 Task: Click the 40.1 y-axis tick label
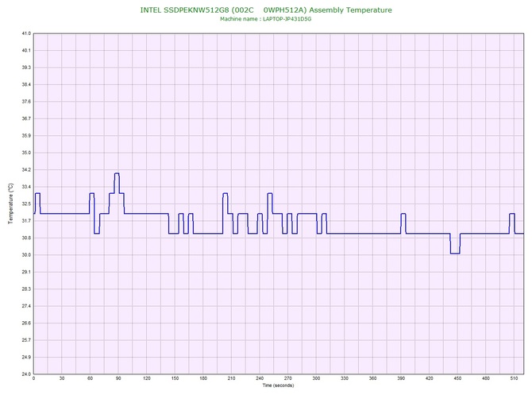point(26,50)
